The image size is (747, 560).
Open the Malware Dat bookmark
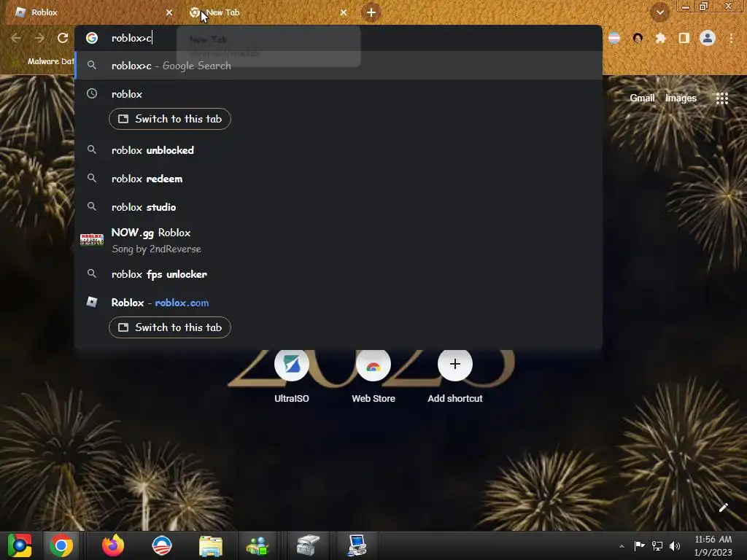point(50,61)
